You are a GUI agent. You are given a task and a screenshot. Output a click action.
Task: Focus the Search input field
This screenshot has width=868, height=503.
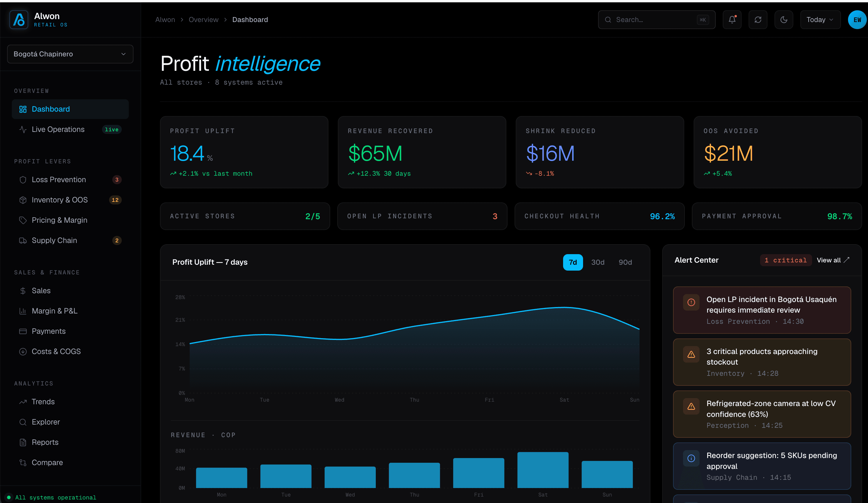click(x=657, y=20)
